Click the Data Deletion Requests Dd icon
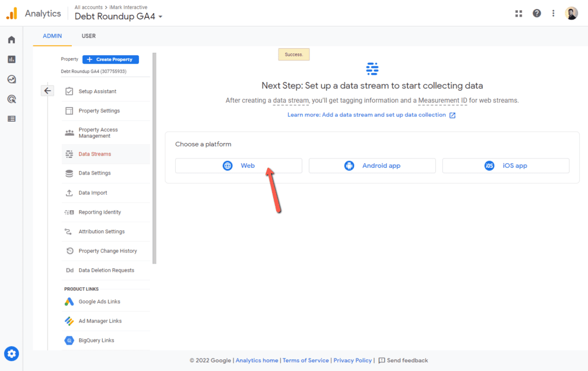 pyautogui.click(x=69, y=270)
